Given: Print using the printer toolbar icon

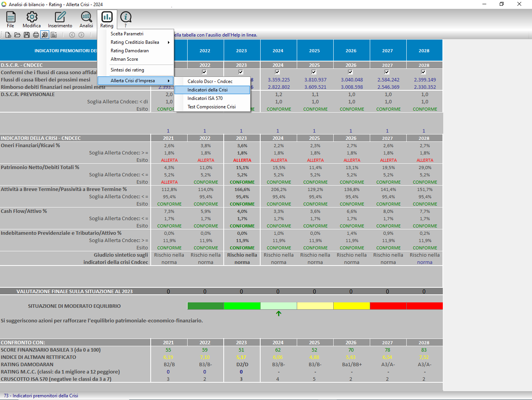Looking at the screenshot, I should click(36, 35).
